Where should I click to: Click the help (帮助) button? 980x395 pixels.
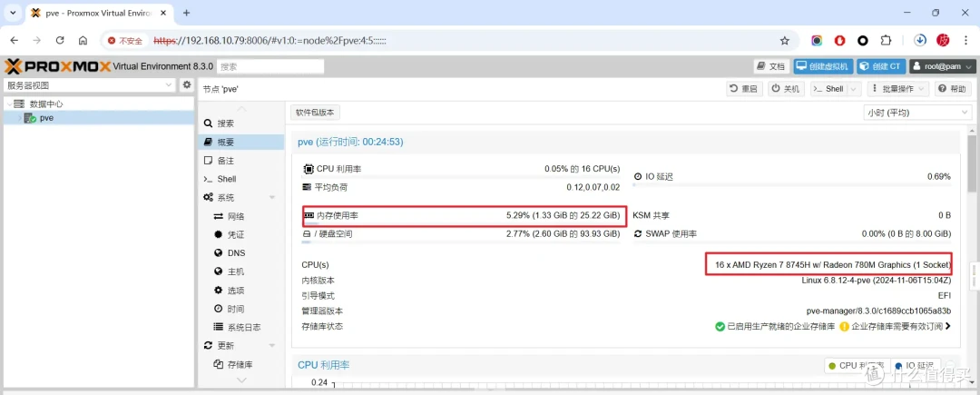[x=953, y=89]
